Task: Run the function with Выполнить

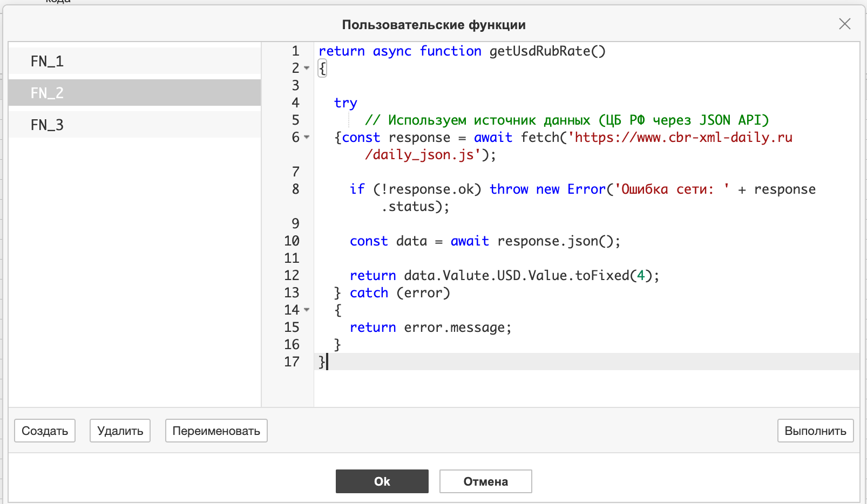Action: click(x=815, y=431)
